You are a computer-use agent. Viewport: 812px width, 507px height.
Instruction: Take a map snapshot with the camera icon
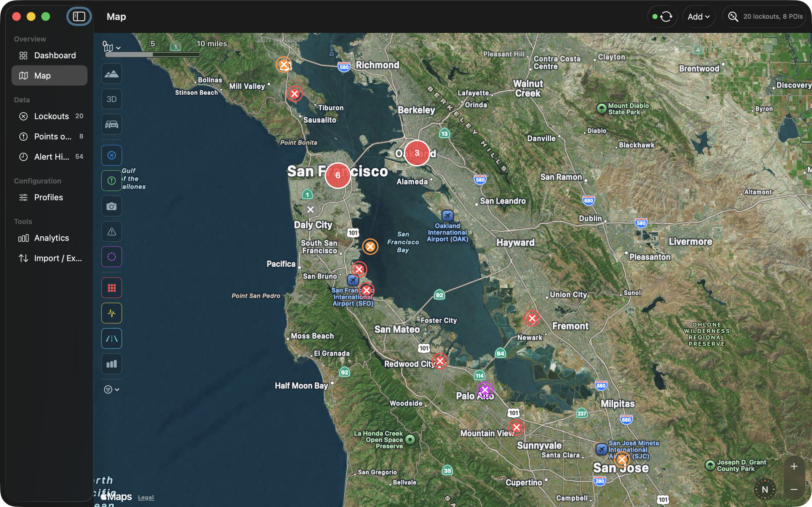click(112, 206)
